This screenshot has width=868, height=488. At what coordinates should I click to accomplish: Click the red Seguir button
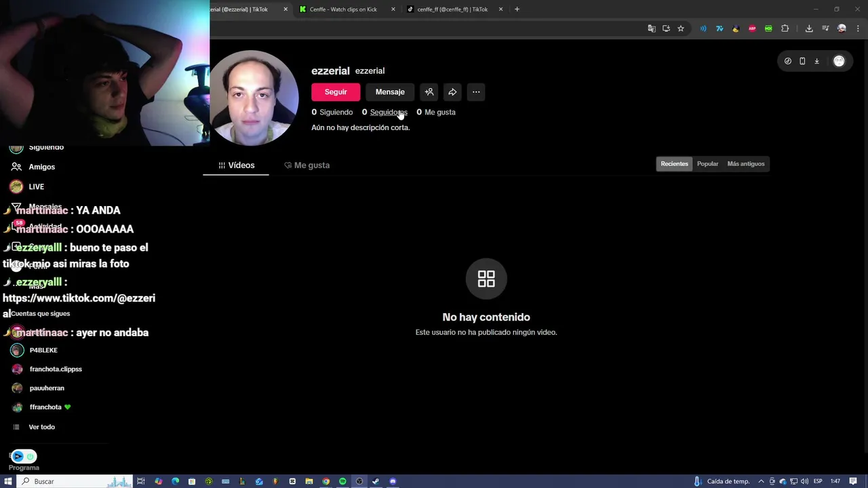[x=336, y=92]
